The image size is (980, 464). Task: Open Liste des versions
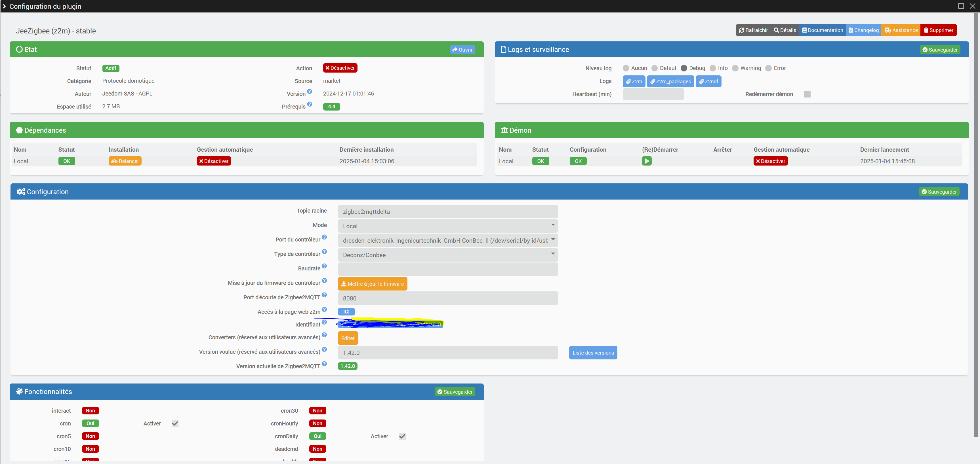(593, 353)
